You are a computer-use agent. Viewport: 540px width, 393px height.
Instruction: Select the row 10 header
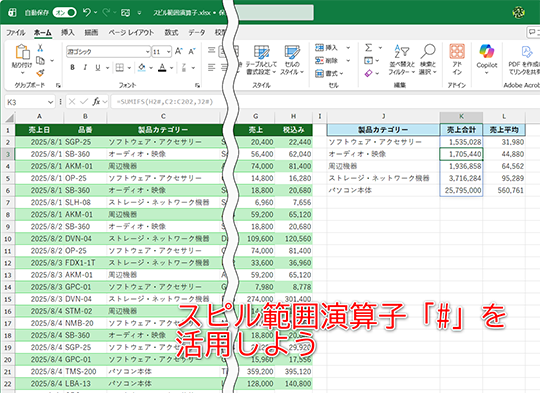pyautogui.click(x=8, y=239)
